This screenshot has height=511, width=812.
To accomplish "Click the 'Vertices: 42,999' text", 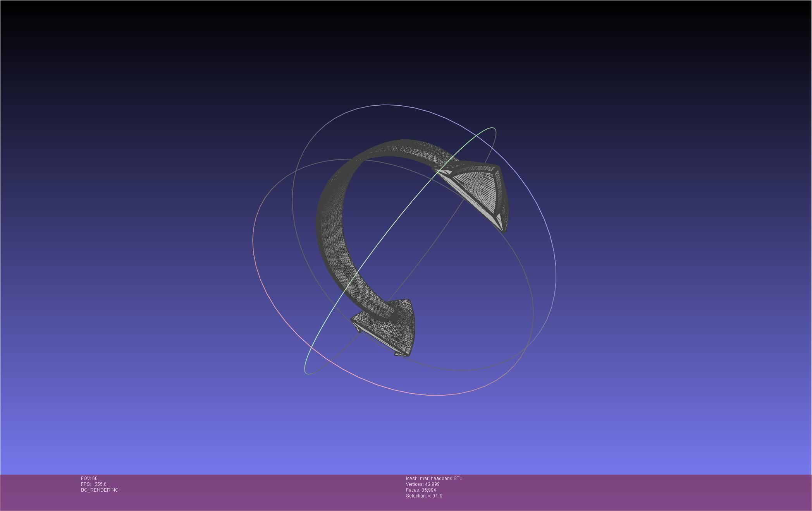I will pos(423,484).
